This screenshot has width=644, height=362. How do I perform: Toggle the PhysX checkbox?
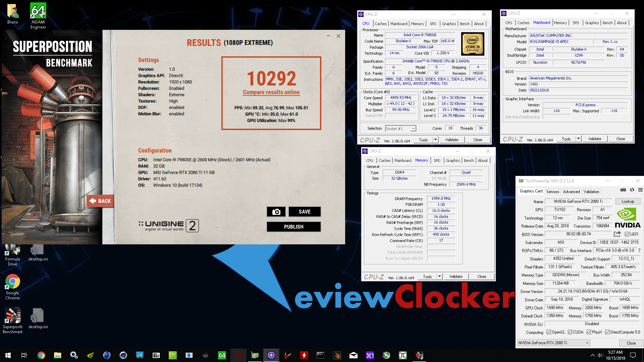[589, 332]
